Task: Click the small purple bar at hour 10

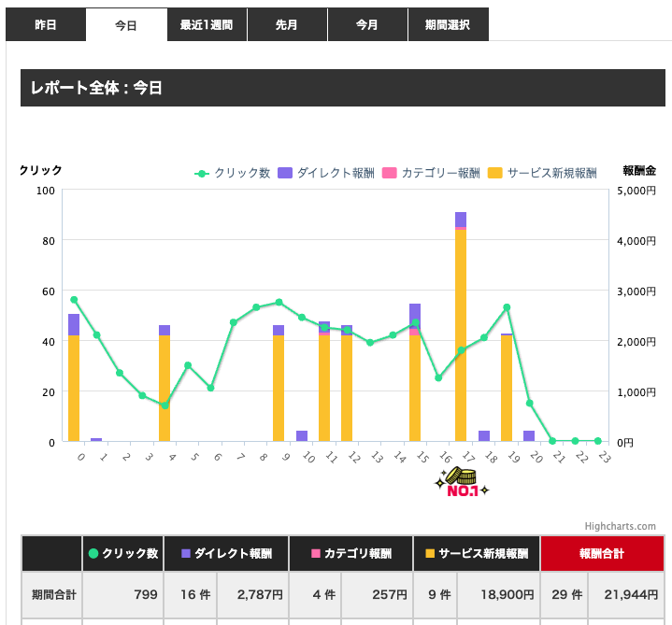Action: coord(302,436)
